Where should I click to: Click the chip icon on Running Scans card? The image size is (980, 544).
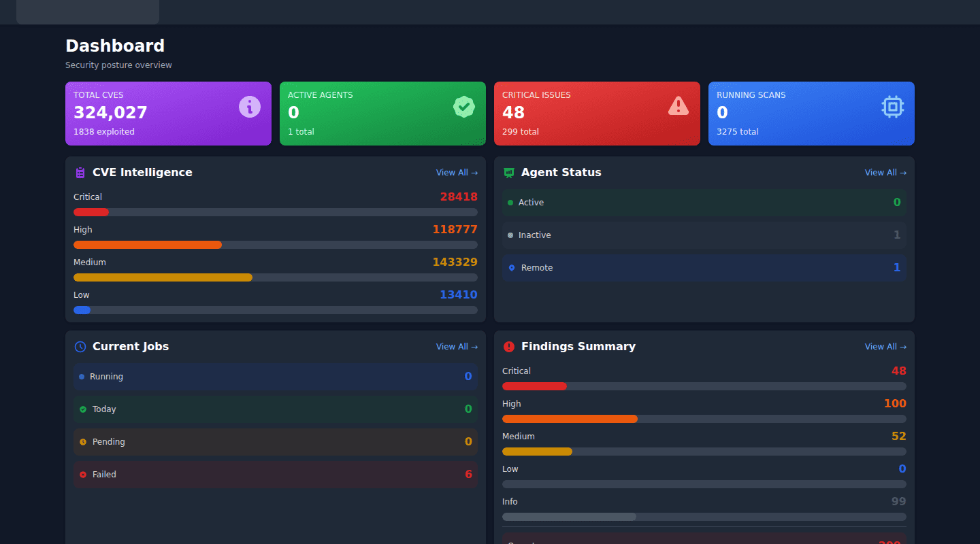tap(892, 107)
